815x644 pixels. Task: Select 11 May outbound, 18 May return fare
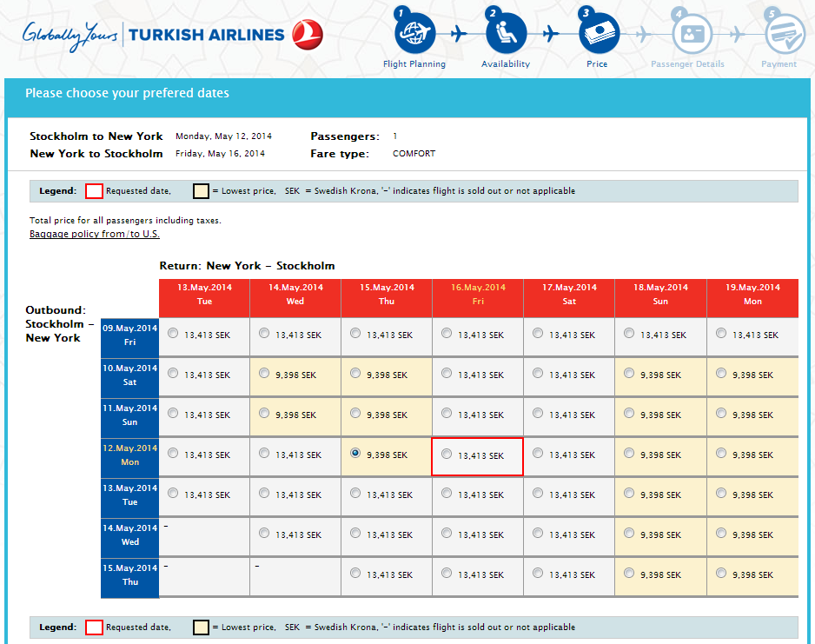pyautogui.click(x=629, y=415)
